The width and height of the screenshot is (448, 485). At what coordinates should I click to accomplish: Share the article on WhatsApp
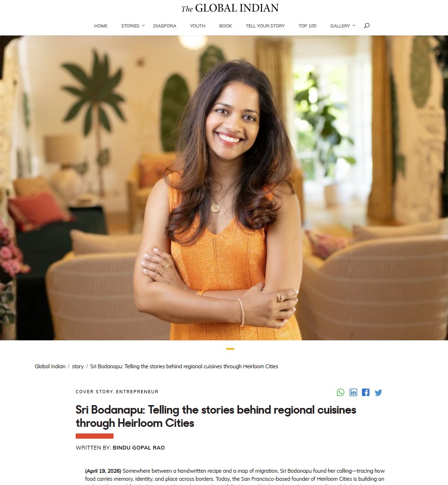tap(340, 392)
